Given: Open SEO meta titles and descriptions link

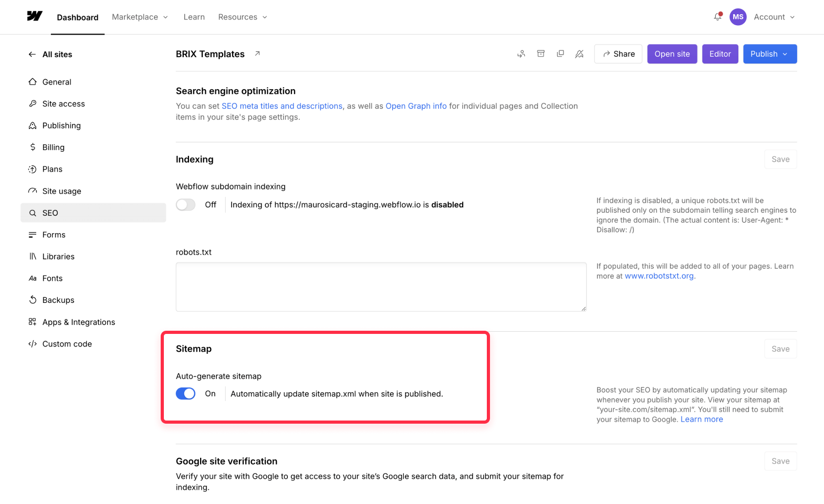Looking at the screenshot, I should tap(282, 106).
